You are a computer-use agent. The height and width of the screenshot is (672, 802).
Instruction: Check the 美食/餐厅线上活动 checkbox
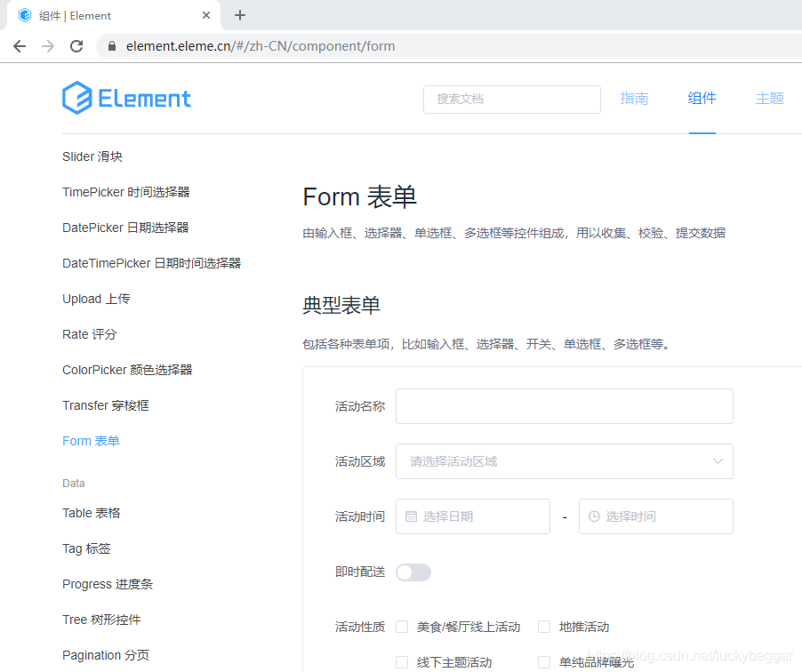pos(402,627)
